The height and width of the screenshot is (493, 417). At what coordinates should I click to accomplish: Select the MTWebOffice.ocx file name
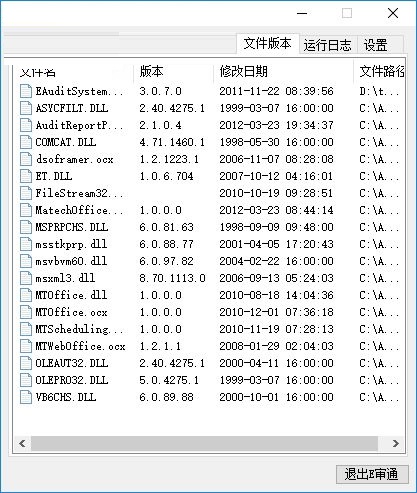click(80, 346)
